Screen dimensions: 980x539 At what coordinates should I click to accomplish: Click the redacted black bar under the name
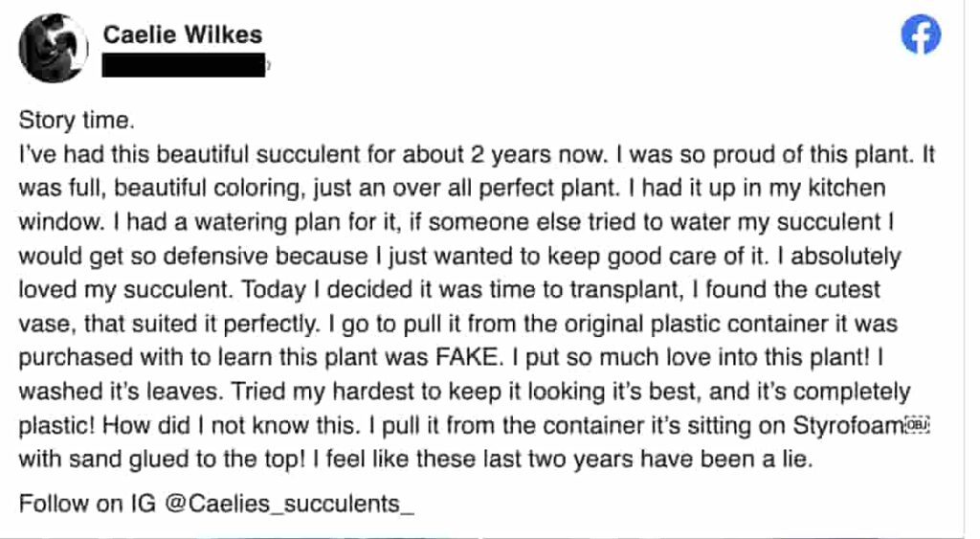pyautogui.click(x=184, y=65)
